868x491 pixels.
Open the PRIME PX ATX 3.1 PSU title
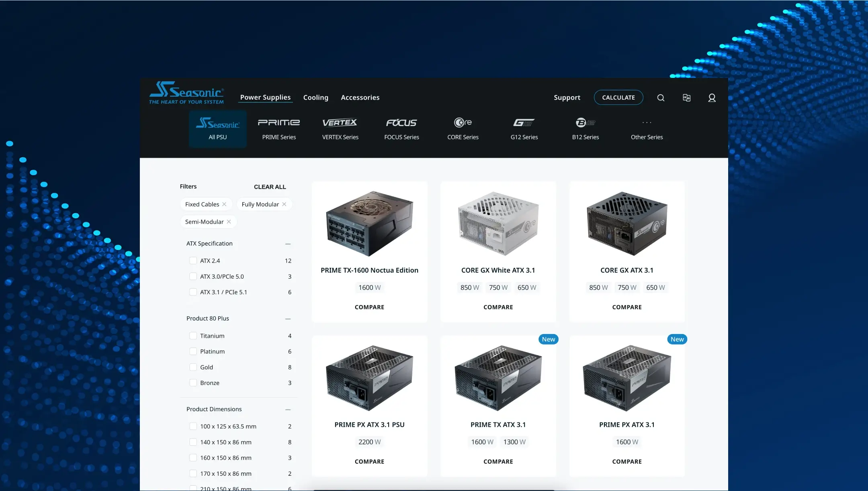tap(369, 425)
